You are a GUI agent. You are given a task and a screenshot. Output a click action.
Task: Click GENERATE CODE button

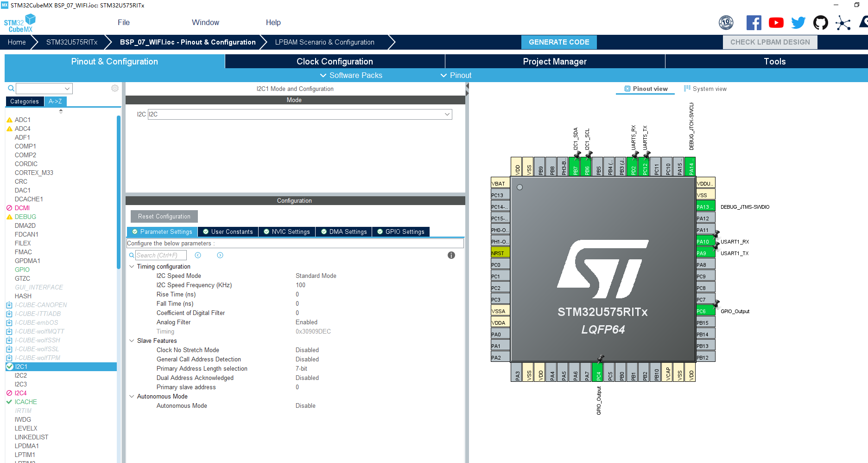[559, 42]
